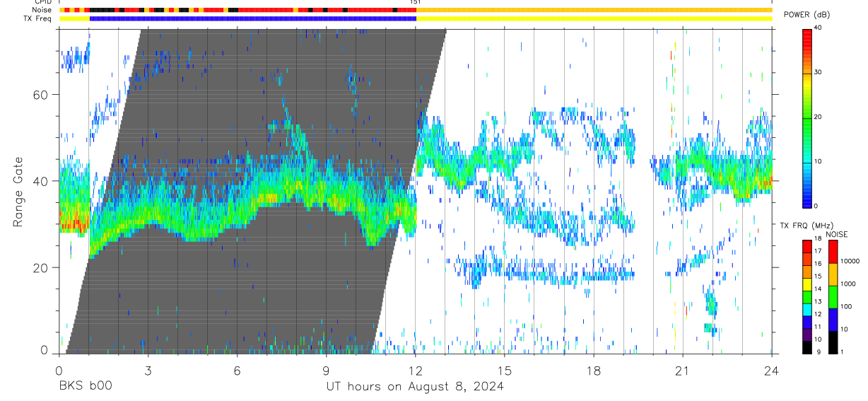Click the 30 tick on power colorbar
868x401 pixels.
(819, 72)
